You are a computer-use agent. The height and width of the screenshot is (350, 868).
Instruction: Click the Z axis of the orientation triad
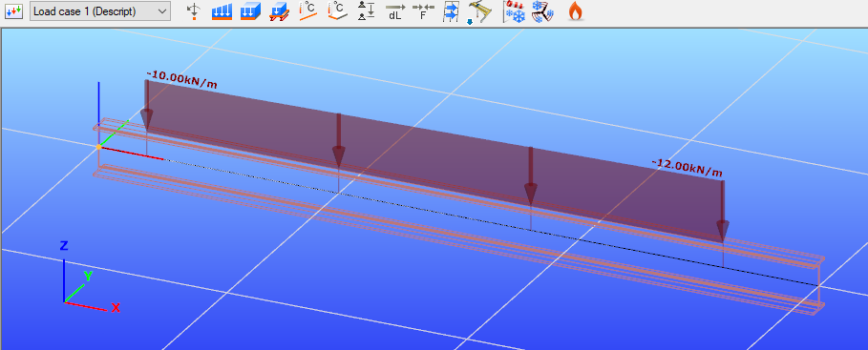[x=64, y=271]
